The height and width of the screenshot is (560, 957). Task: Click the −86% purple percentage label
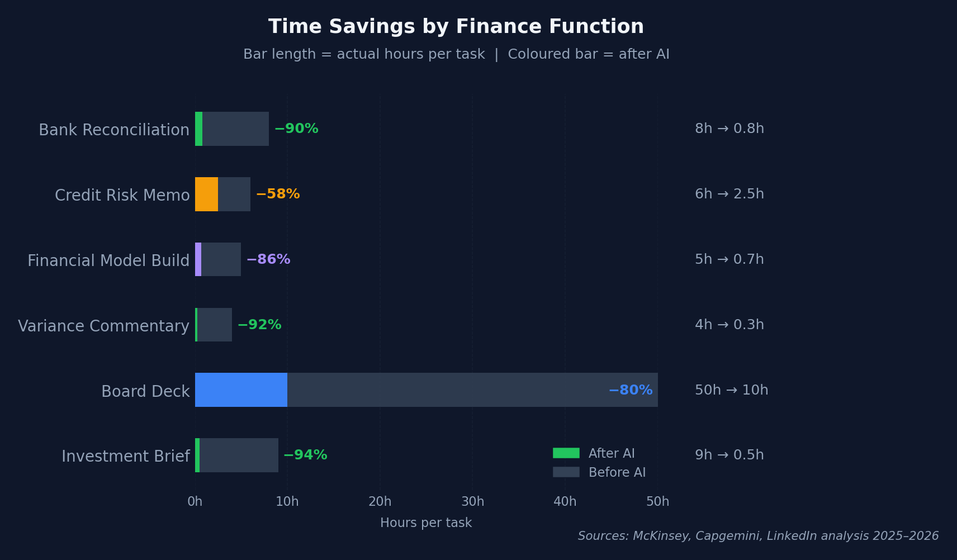click(268, 259)
